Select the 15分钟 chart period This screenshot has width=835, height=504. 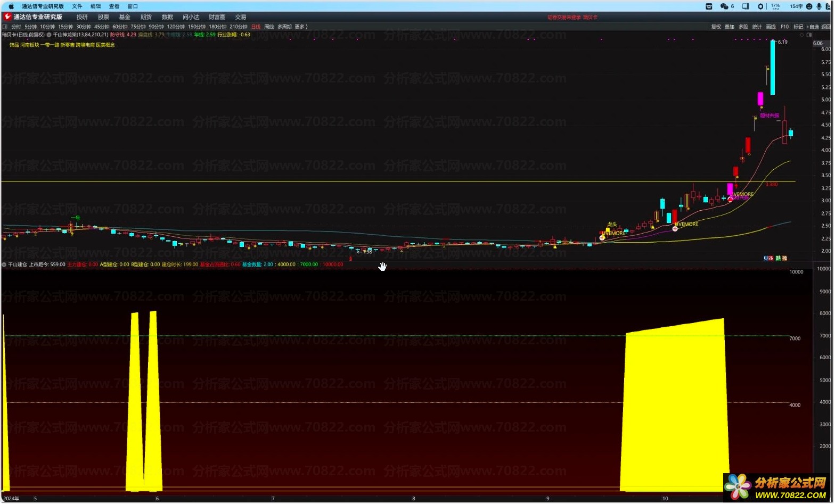66,27
